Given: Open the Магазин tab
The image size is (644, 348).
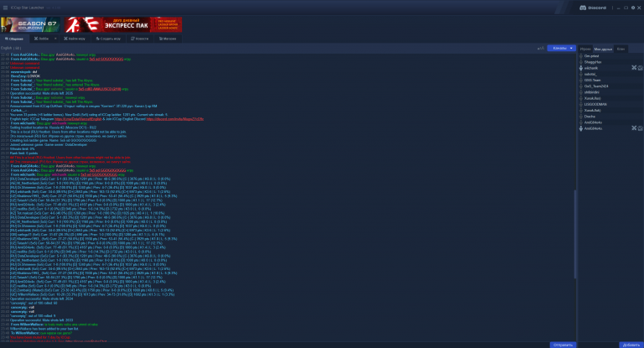Looking at the screenshot, I should coord(168,39).
